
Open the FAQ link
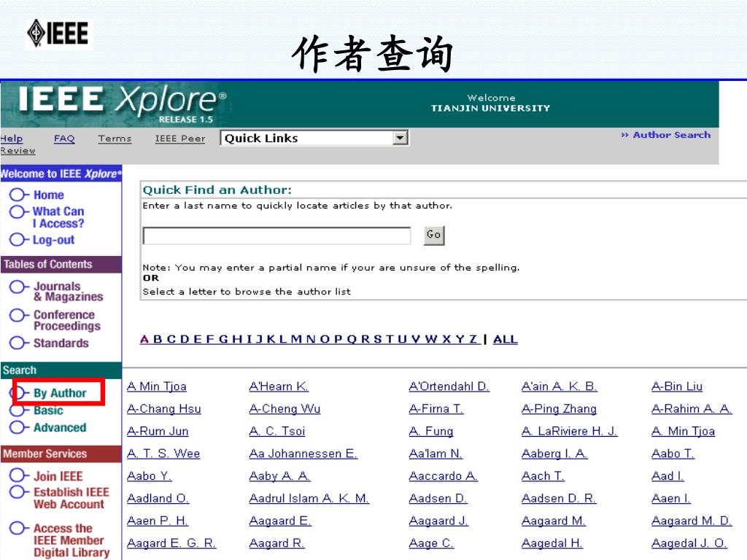click(x=64, y=139)
